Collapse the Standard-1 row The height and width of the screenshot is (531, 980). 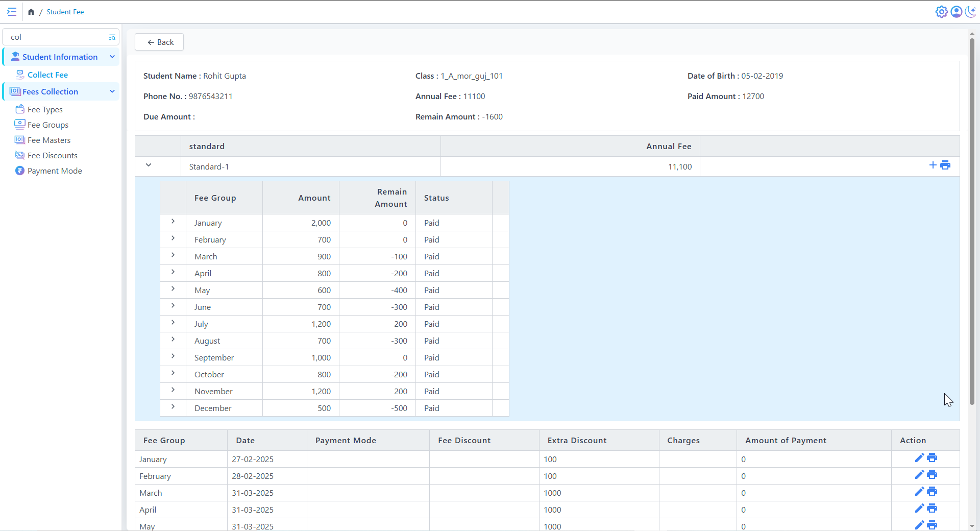click(149, 165)
